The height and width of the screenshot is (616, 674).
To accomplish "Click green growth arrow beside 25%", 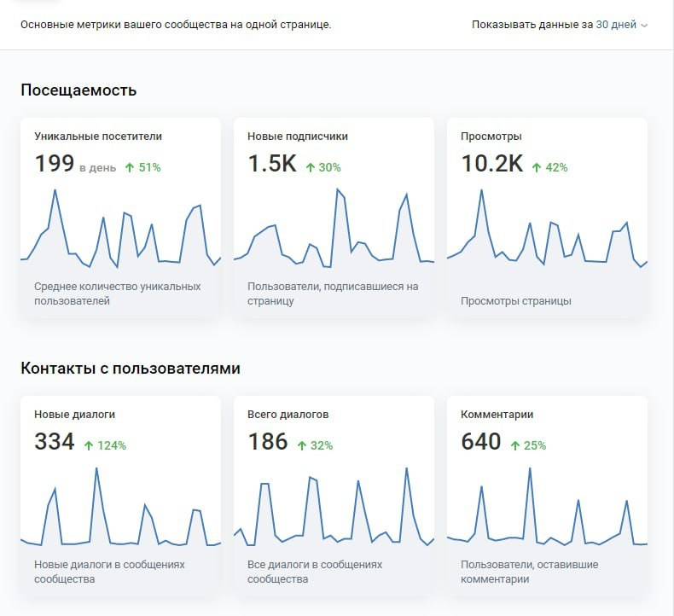I will [x=515, y=445].
